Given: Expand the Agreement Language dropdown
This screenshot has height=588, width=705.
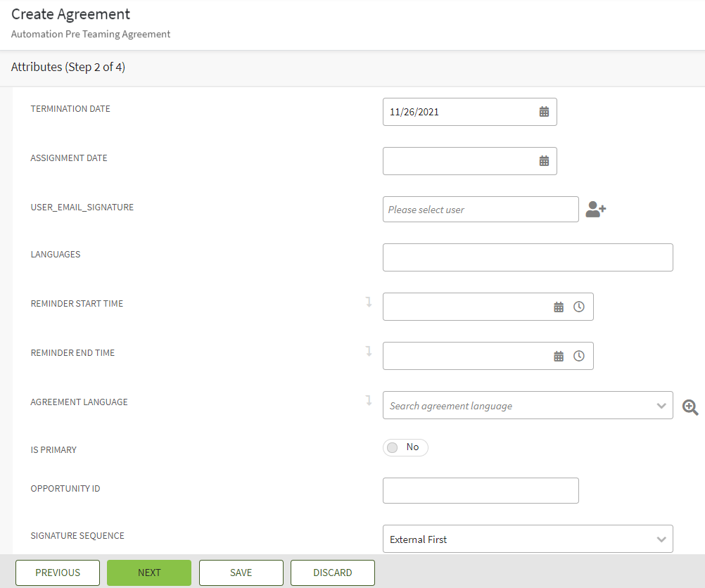Looking at the screenshot, I should pos(661,406).
